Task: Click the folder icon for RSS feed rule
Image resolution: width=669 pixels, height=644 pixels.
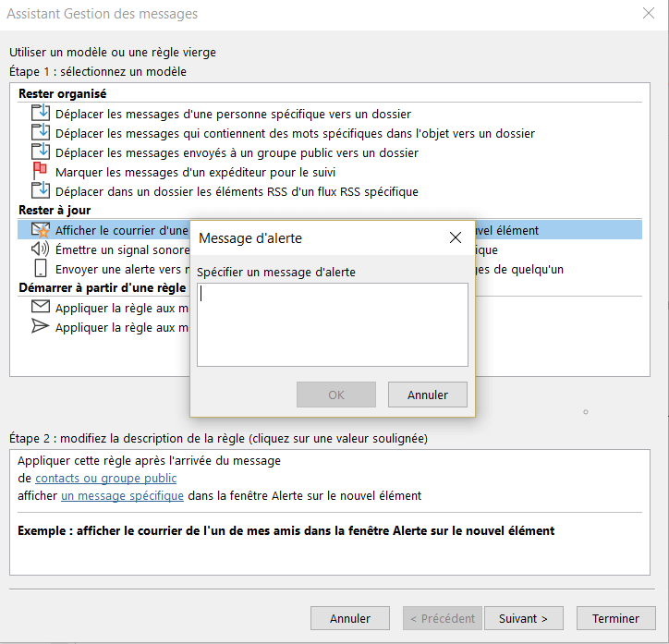Action: click(x=41, y=190)
